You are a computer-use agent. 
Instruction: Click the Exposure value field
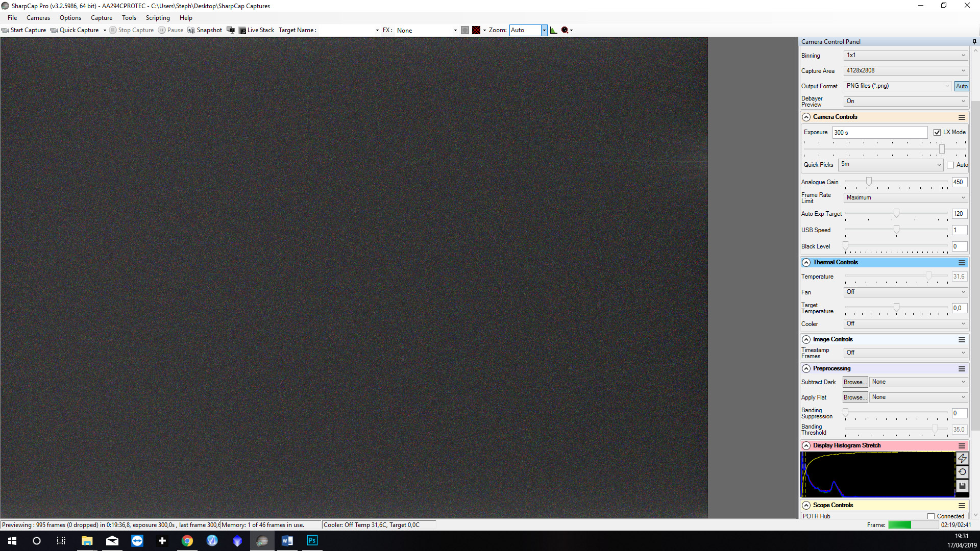880,133
